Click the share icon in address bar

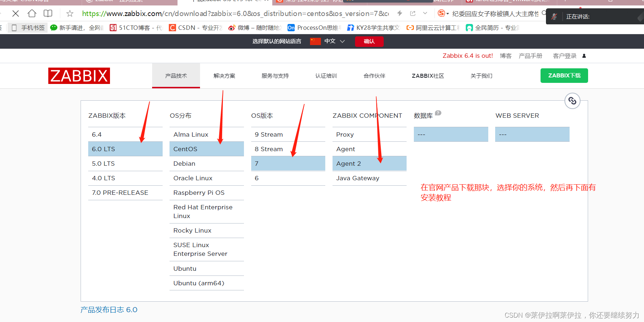coord(413,13)
